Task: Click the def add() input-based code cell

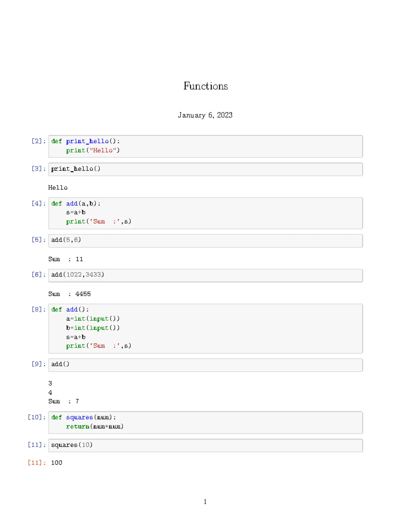Action: click(x=206, y=329)
